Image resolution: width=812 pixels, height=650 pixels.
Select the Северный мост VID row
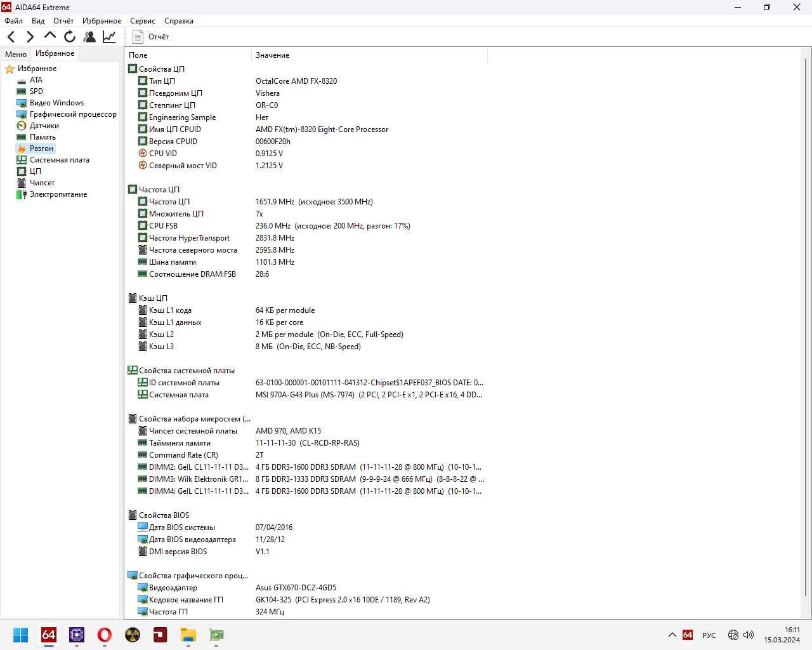tap(306, 166)
